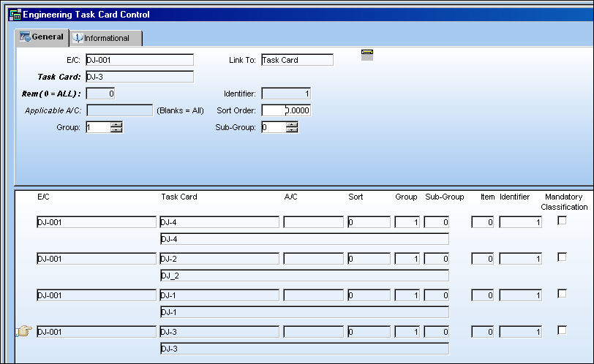Click the Sub-Group cell in DJ-2 row

[x=437, y=259]
